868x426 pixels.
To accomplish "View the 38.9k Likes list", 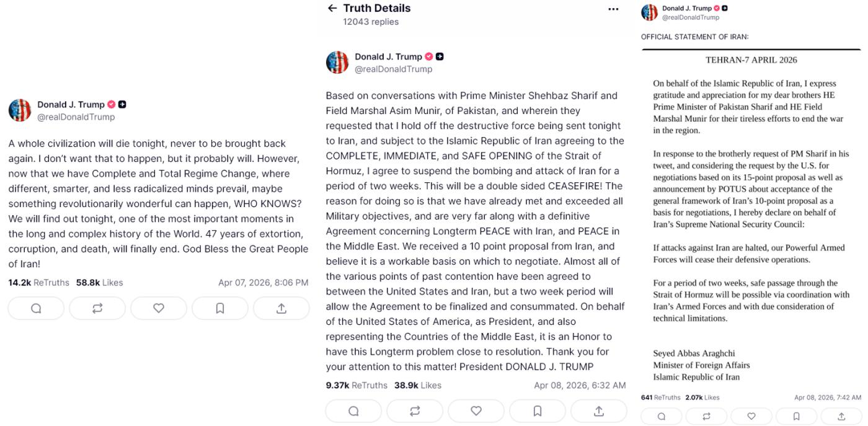I will 417,385.
